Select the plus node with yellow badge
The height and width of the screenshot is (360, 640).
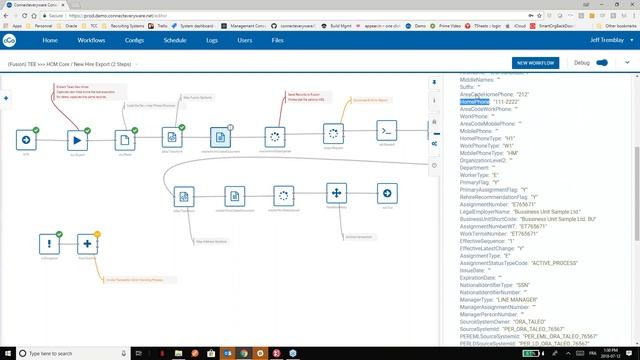click(87, 244)
